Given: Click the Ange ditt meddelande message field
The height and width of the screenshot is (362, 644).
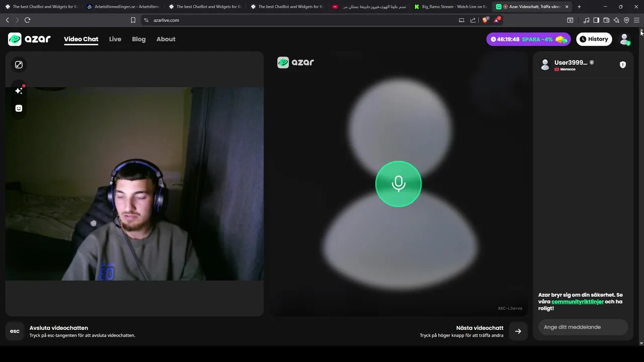Looking at the screenshot, I should pyautogui.click(x=583, y=327).
